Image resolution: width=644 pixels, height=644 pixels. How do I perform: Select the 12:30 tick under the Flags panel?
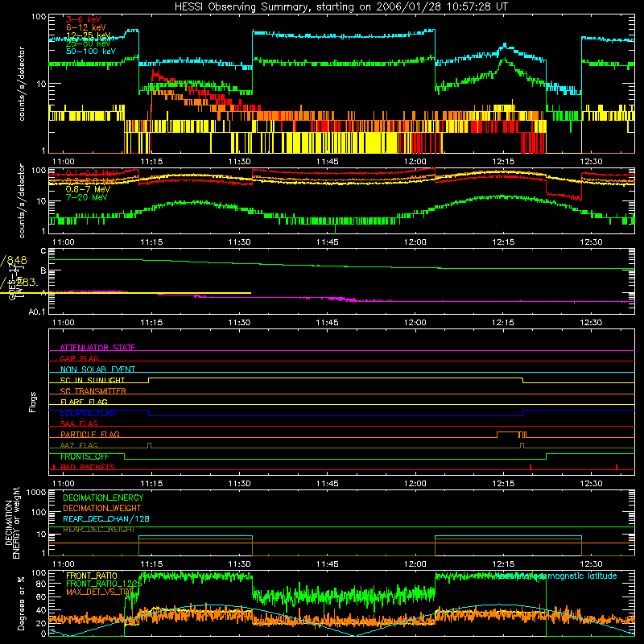click(x=591, y=484)
